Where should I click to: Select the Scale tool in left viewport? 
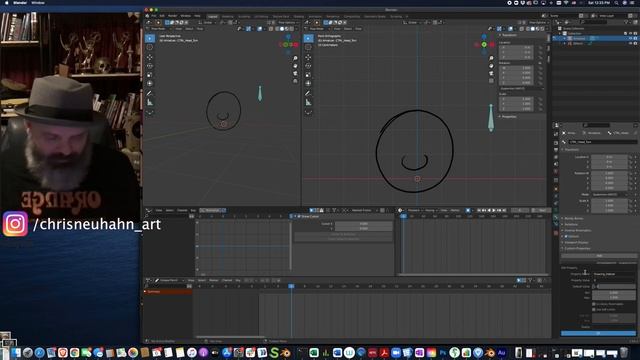pyautogui.click(x=150, y=75)
